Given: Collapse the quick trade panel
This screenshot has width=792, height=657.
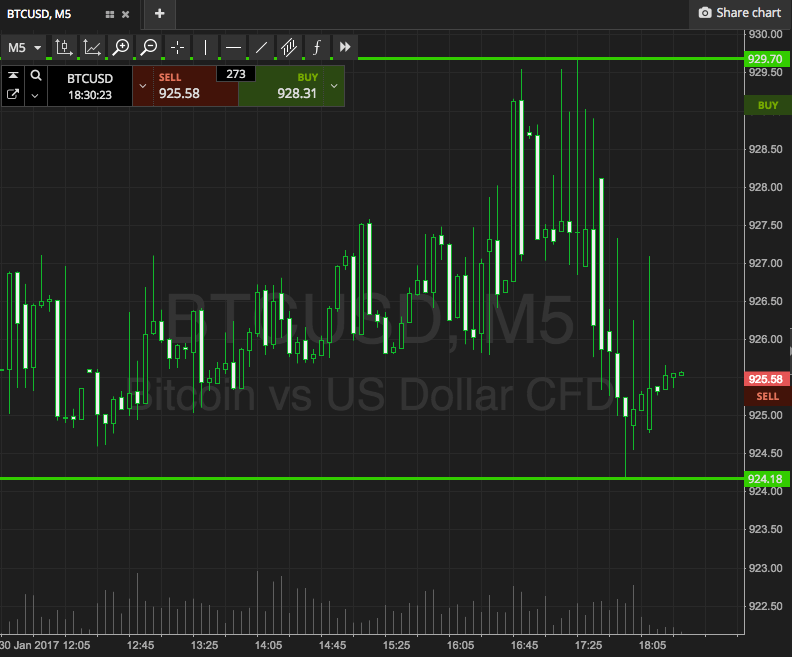Looking at the screenshot, I should [x=13, y=76].
